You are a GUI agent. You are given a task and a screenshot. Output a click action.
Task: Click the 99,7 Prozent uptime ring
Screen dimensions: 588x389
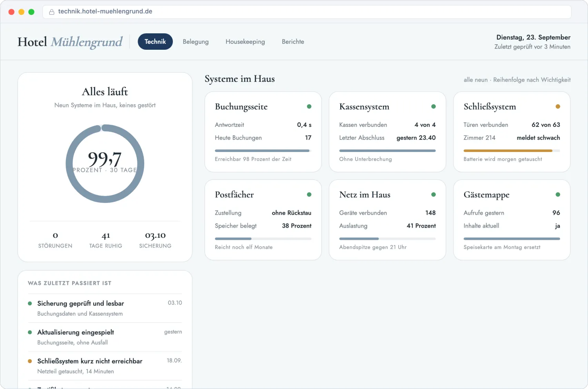tap(105, 163)
